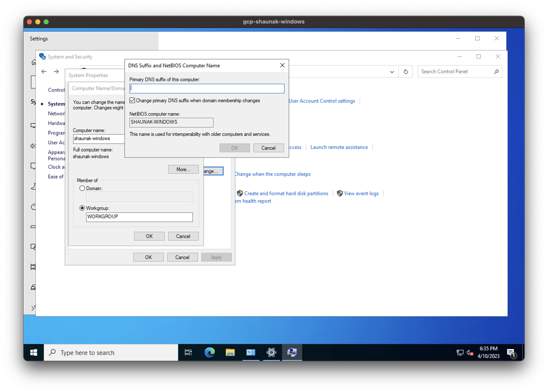Click the More... button in System Properties
Viewport: 548px width, 392px height.
click(183, 169)
